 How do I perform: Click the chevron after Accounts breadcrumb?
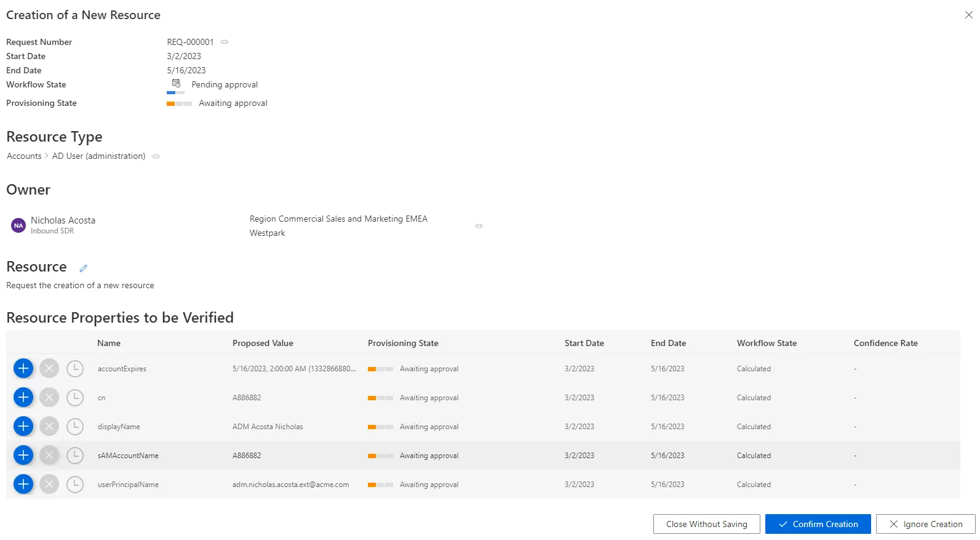pyautogui.click(x=47, y=156)
